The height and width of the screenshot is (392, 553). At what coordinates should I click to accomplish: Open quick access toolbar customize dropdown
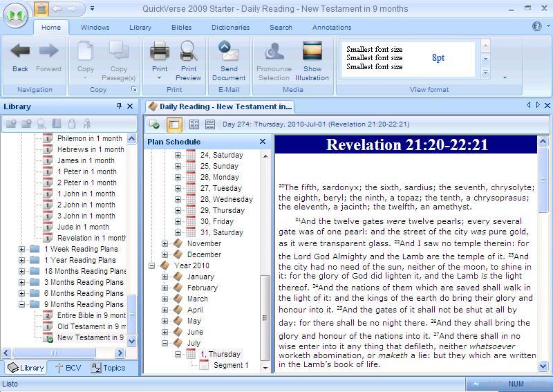coord(92,8)
